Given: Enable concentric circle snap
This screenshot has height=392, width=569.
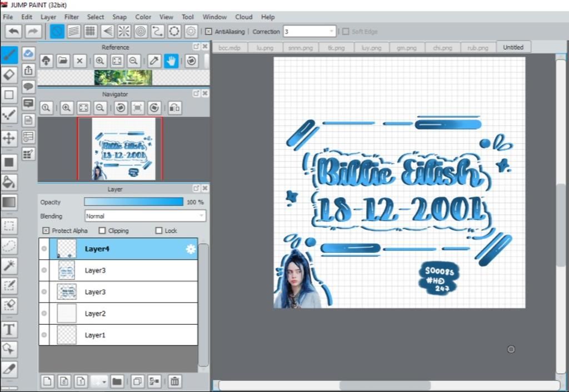Looking at the screenshot, I should tap(141, 32).
